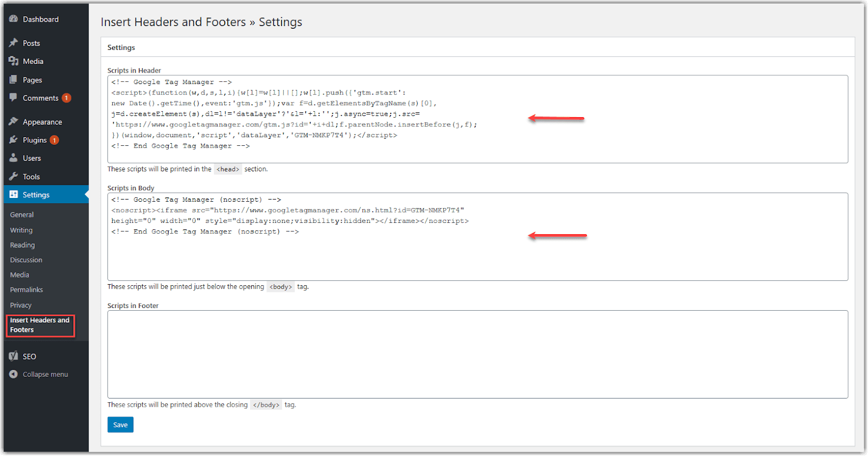
Task: Click the Dashboard gauge icon
Action: pos(14,19)
